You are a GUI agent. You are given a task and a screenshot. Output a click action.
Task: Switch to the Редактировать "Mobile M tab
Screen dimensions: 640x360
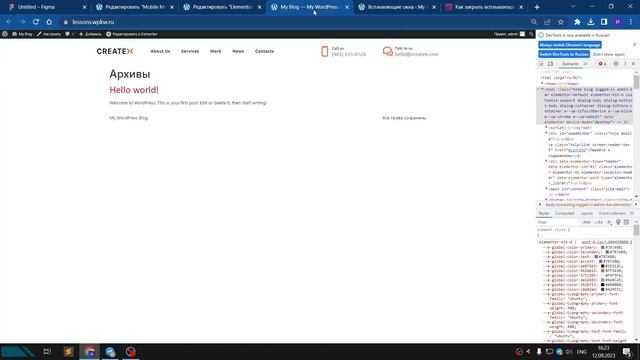click(135, 7)
